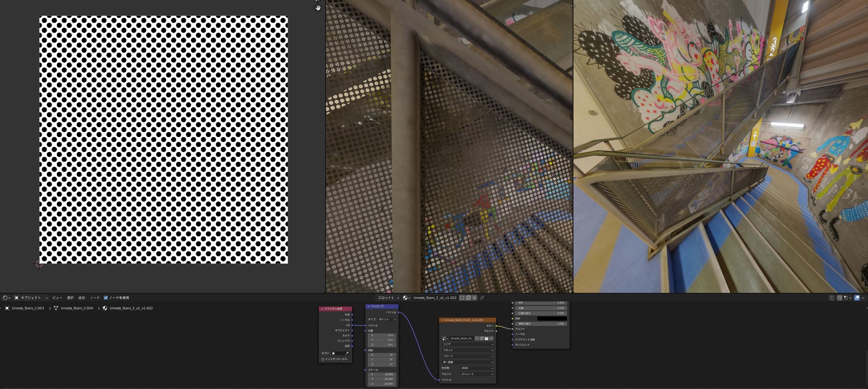This screenshot has height=389, width=868.
Task: Open image file with folder icon in texture node
Action: tap(486, 339)
